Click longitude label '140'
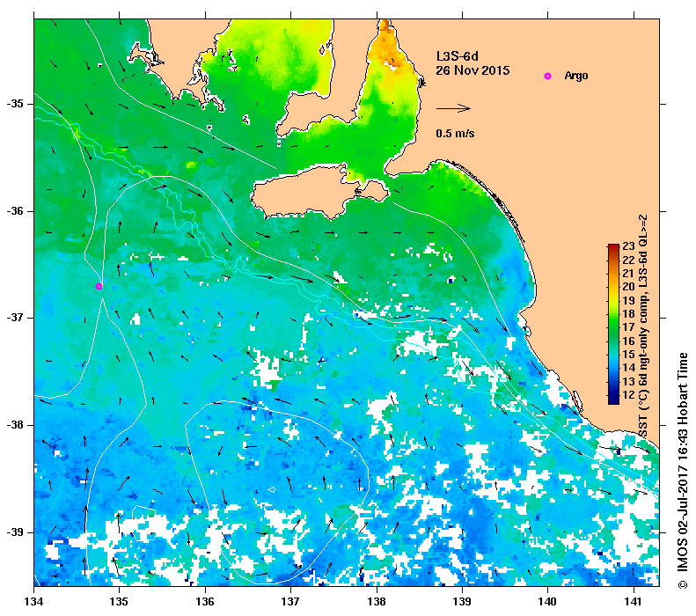The image size is (696, 616). pos(548,602)
